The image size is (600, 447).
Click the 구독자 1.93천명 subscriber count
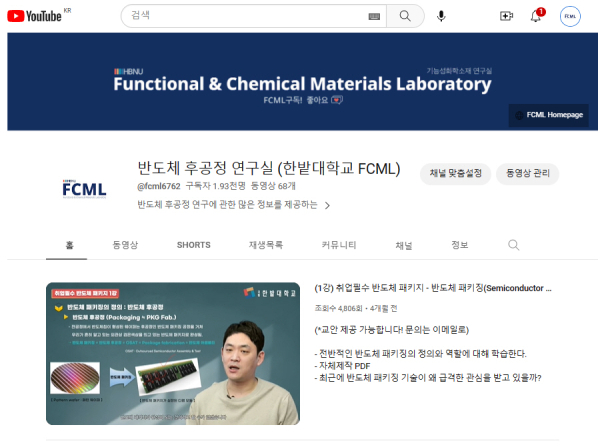[215, 186]
